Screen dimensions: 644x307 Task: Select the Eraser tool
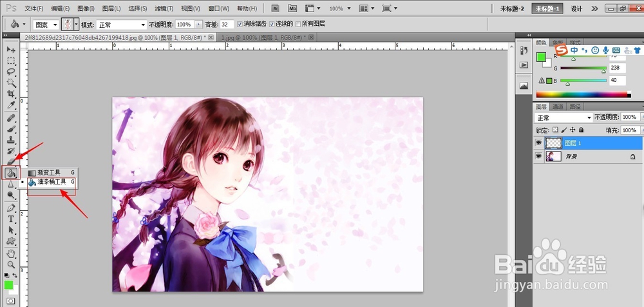(11, 162)
